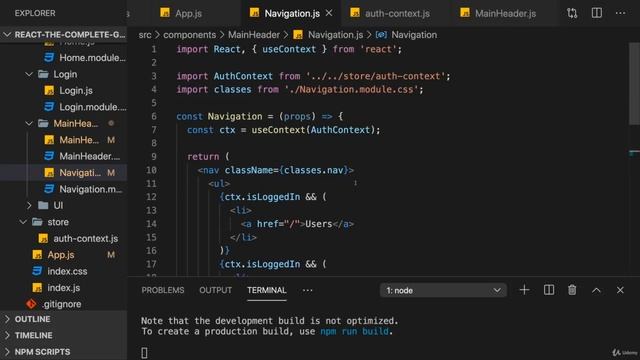Open the OUTPUT panel tab
This screenshot has height=360, width=640.
pos(216,290)
